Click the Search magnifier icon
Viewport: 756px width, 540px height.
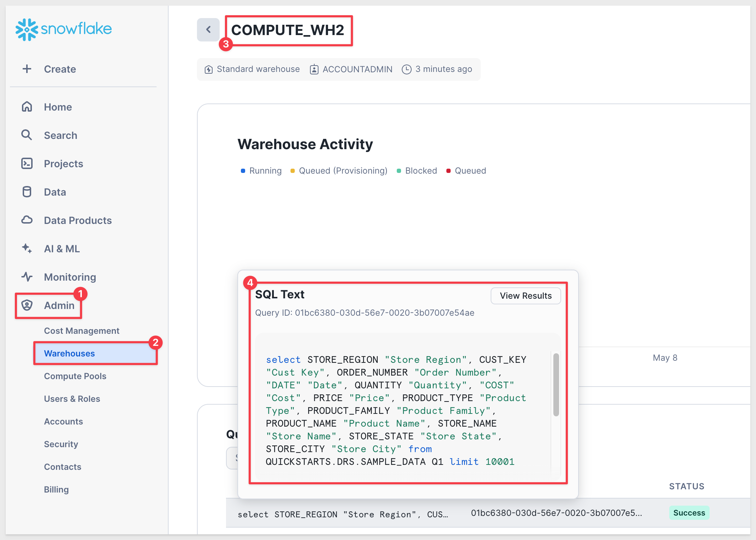coord(27,135)
